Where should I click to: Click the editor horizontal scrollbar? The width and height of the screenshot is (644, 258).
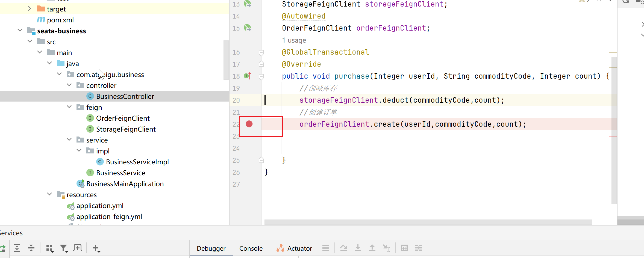click(x=428, y=222)
